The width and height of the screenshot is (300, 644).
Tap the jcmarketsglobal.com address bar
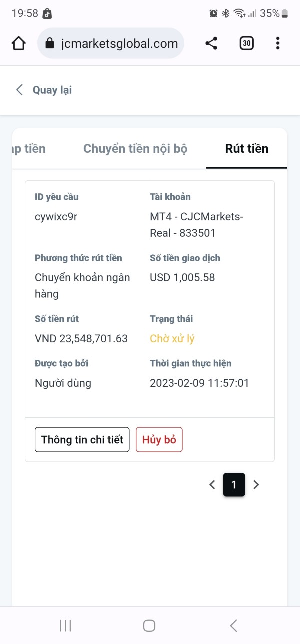pos(120,43)
